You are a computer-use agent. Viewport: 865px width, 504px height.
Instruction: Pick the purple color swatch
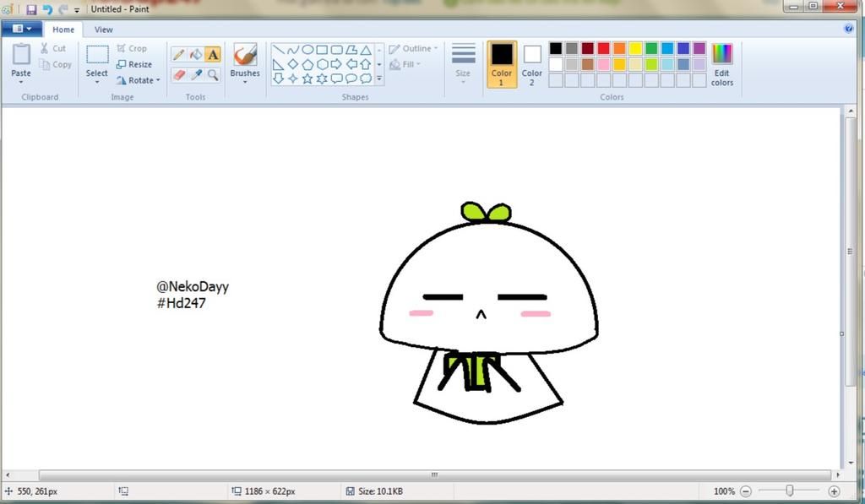pos(699,48)
